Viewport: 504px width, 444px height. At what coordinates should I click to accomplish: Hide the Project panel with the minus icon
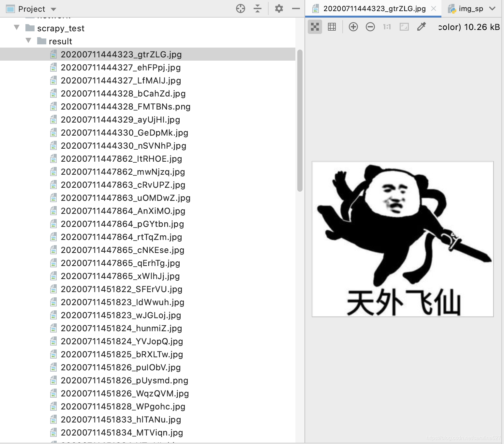(296, 9)
